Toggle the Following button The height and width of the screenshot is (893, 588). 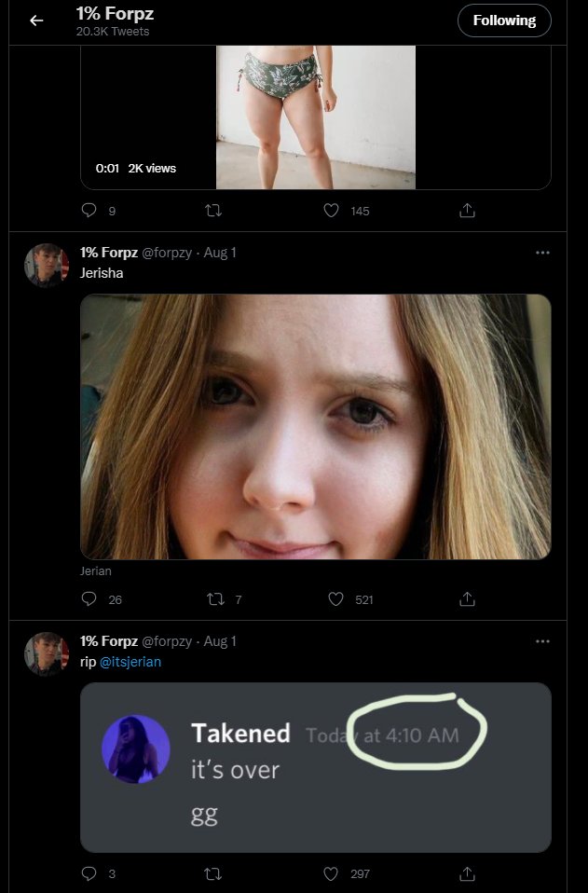tap(504, 21)
